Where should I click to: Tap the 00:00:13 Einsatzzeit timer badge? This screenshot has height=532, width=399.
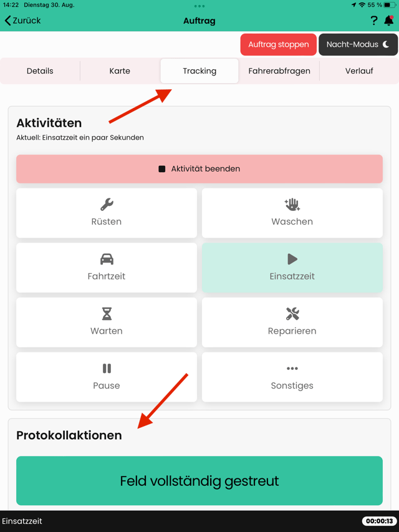pyautogui.click(x=379, y=521)
